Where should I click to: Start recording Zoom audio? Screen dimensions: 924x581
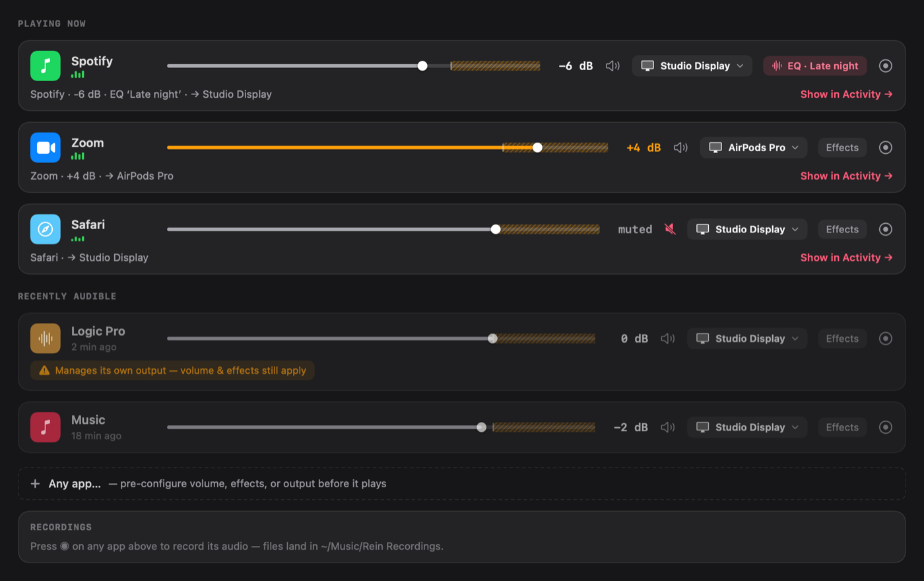pyautogui.click(x=886, y=148)
